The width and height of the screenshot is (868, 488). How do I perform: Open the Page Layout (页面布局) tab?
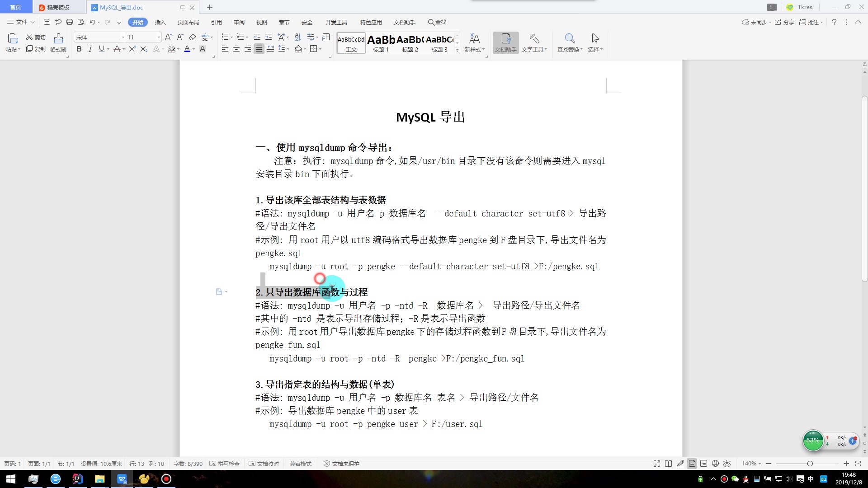pos(188,22)
